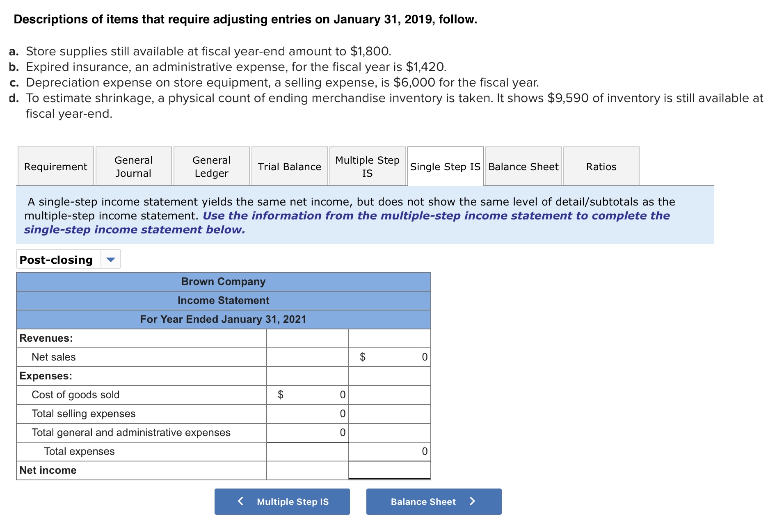Click the Cost of goods sold amount cell
Viewport: 768px width, 532px height.
coord(308,395)
